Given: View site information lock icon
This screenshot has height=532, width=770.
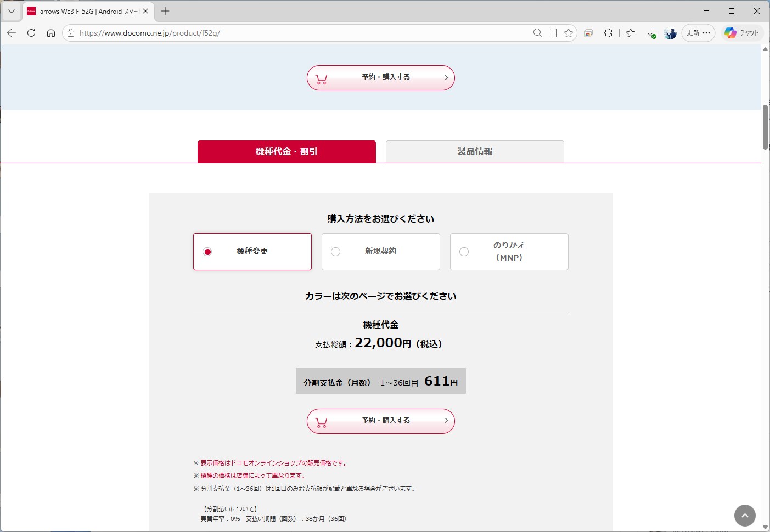Looking at the screenshot, I should [71, 33].
